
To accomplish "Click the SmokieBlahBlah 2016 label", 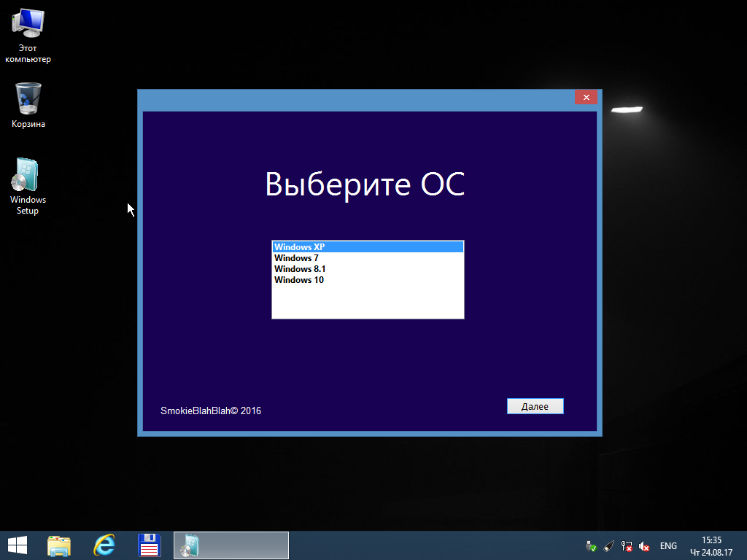I will point(210,411).
